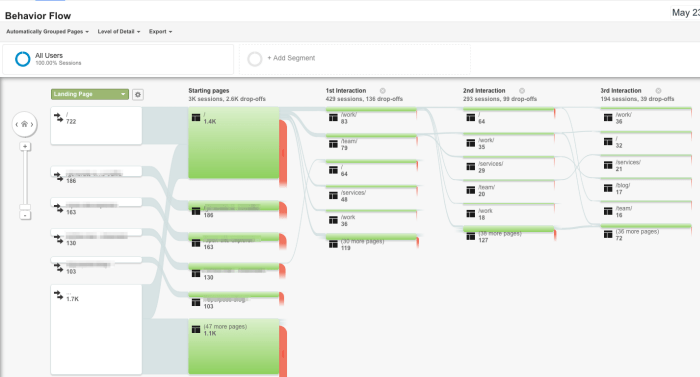Close the 2nd Interaction column

522,91
